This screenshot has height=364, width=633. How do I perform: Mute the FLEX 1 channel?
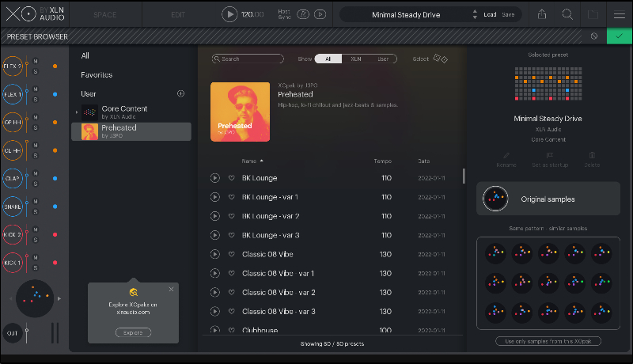click(36, 89)
